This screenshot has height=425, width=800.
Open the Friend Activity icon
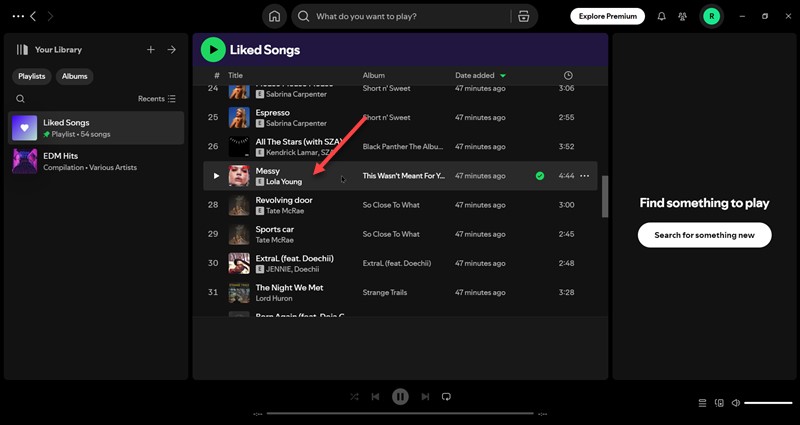(x=683, y=16)
